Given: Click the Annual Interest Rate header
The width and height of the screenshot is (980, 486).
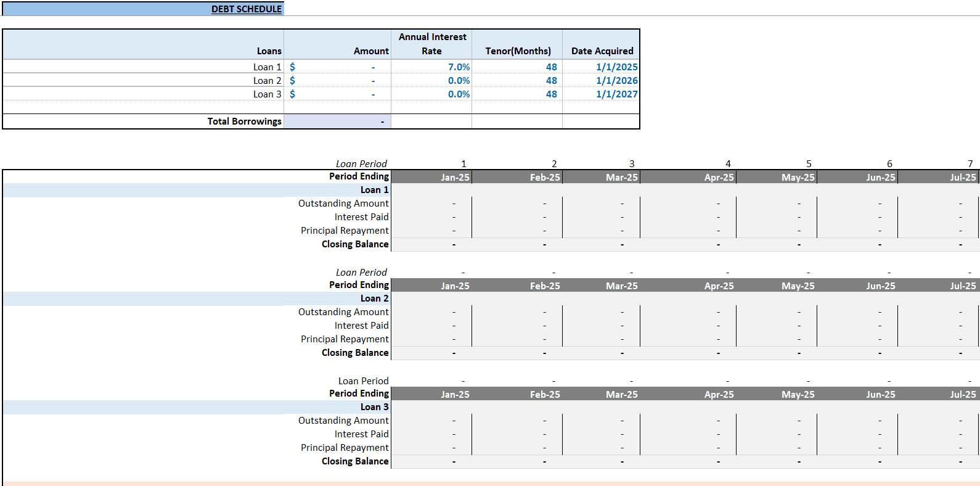Looking at the screenshot, I should pyautogui.click(x=432, y=44).
